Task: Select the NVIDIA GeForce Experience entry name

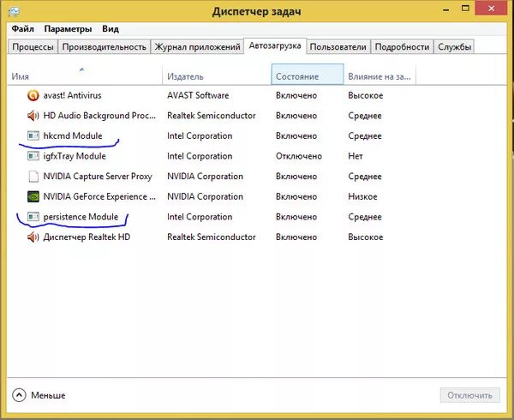Action: [99, 197]
